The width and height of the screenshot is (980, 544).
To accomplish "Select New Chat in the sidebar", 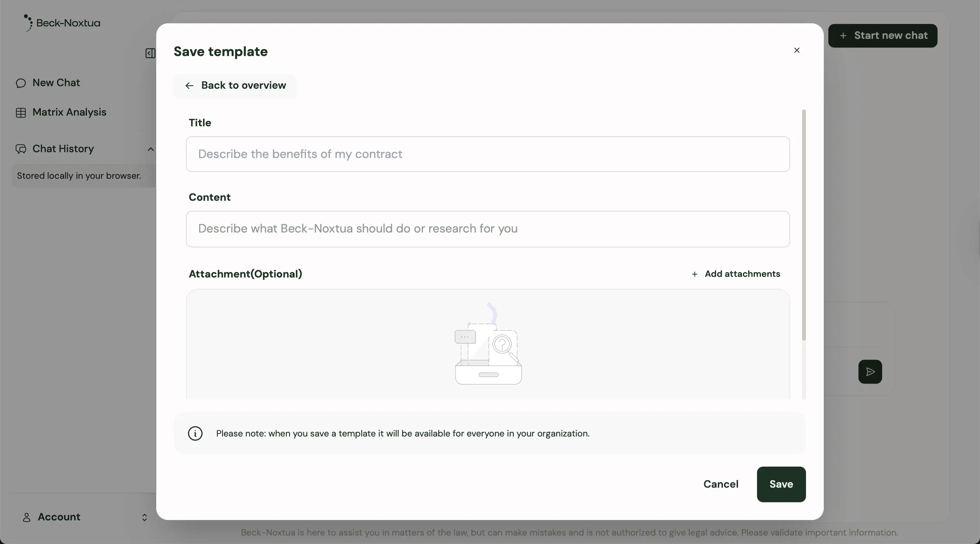I will pos(56,83).
